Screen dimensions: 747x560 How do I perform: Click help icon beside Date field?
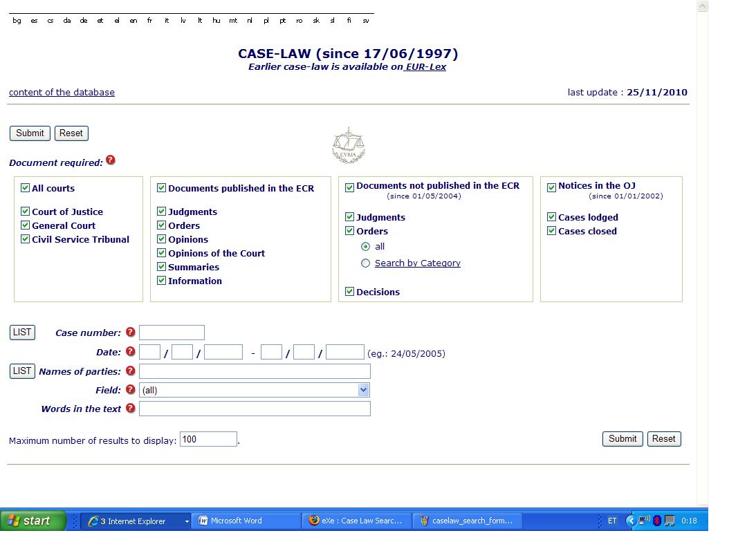coord(130,352)
